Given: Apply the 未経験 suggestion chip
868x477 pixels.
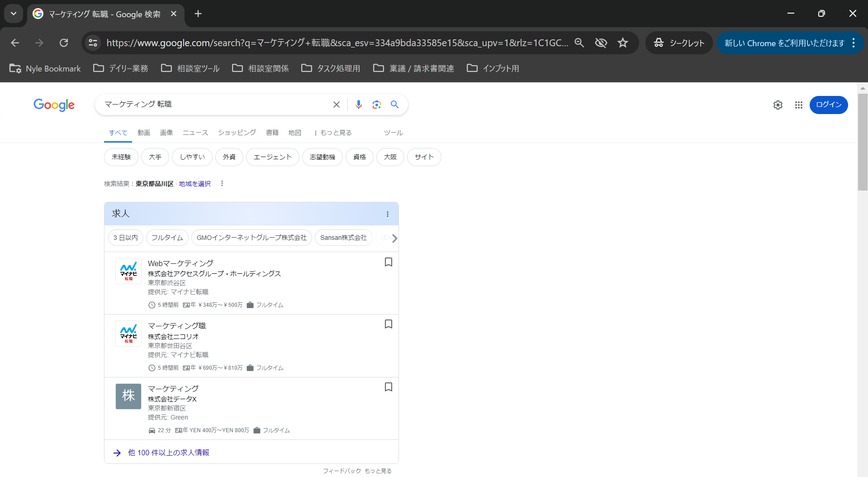Looking at the screenshot, I should [x=121, y=157].
